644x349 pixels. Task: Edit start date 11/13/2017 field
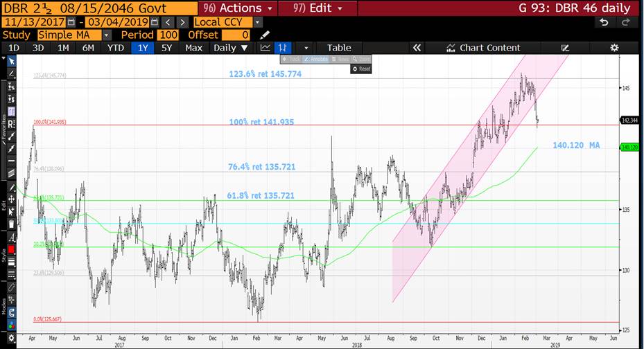(34, 22)
